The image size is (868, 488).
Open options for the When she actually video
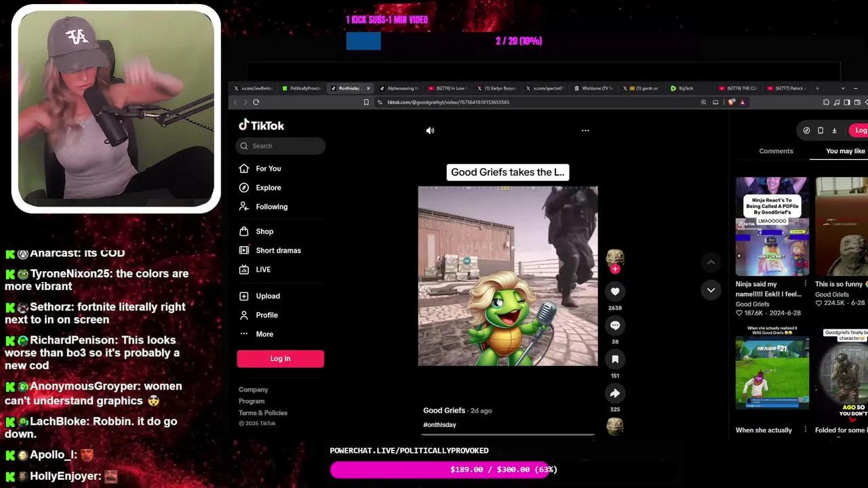pos(806,430)
